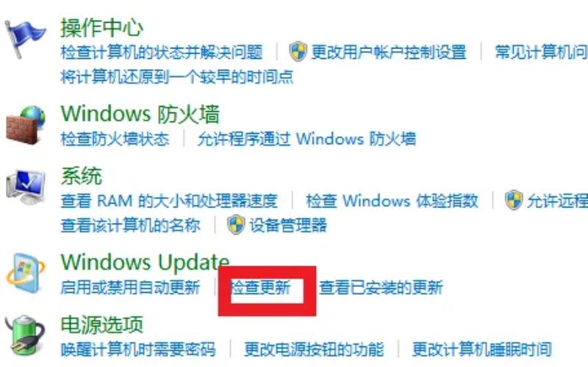Click the highlighted 检查更新 link
This screenshot has width=588, height=367.
[260, 288]
